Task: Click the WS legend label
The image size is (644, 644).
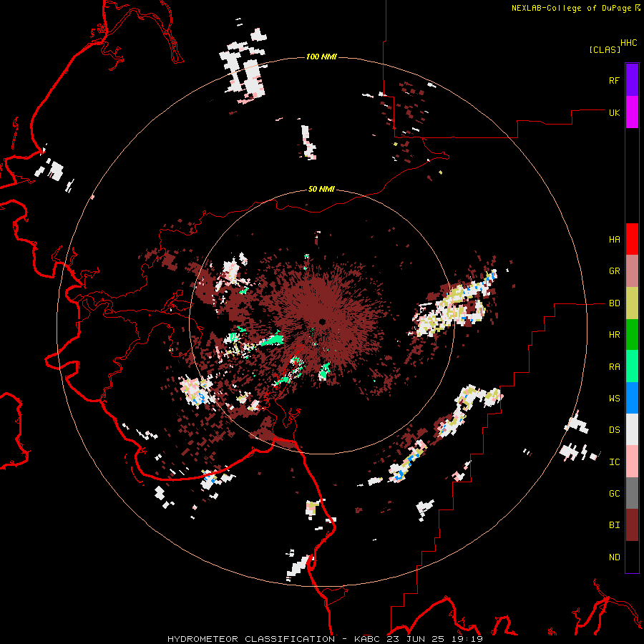Action: (x=614, y=399)
